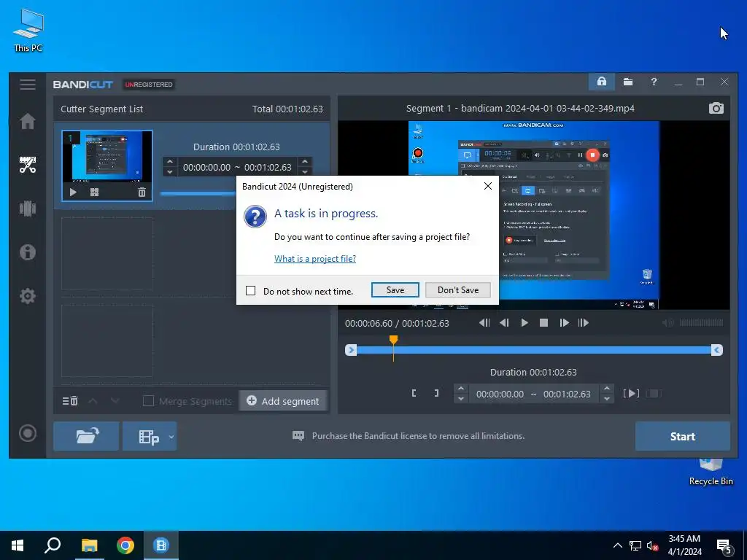Screen dimensions: 747x560
Task: Jump to previous keyframe
Action: 484,323
